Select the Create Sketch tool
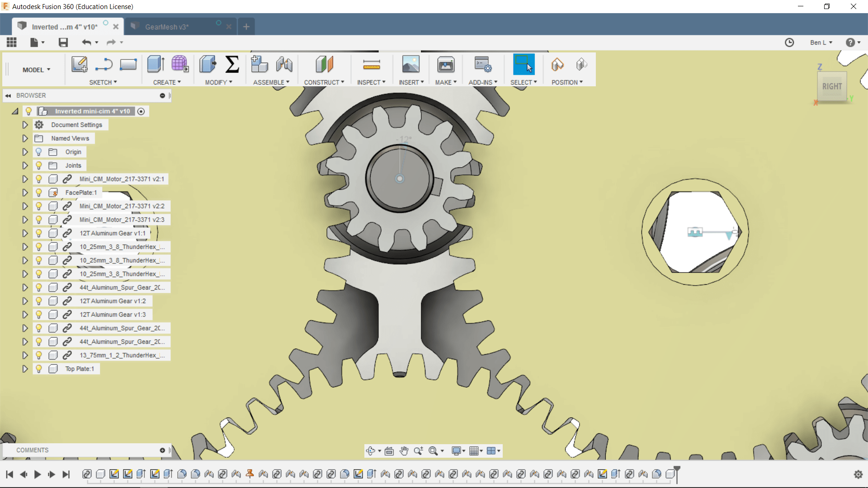Image resolution: width=868 pixels, height=488 pixels. click(79, 65)
